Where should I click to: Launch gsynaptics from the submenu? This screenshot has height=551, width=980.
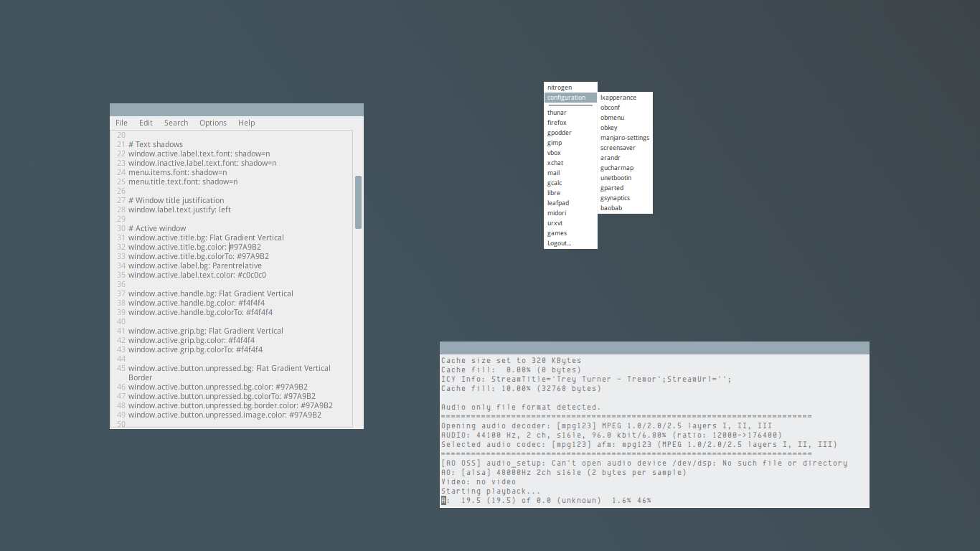coord(625,198)
